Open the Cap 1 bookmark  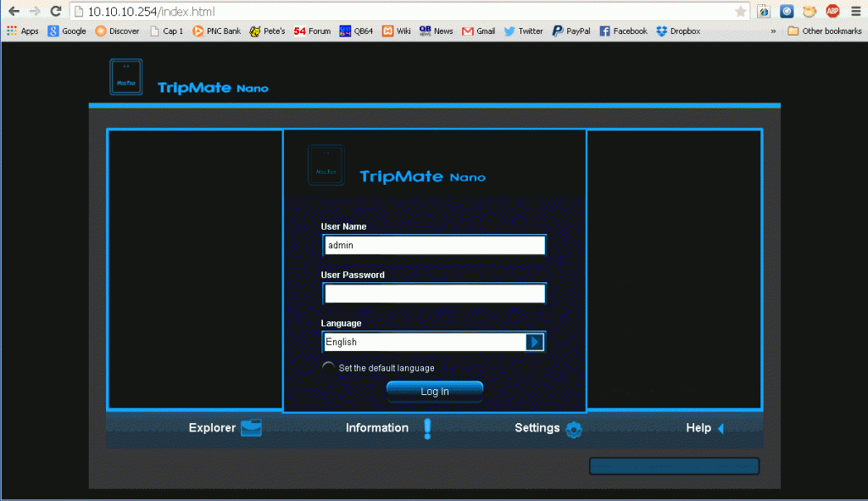[167, 31]
